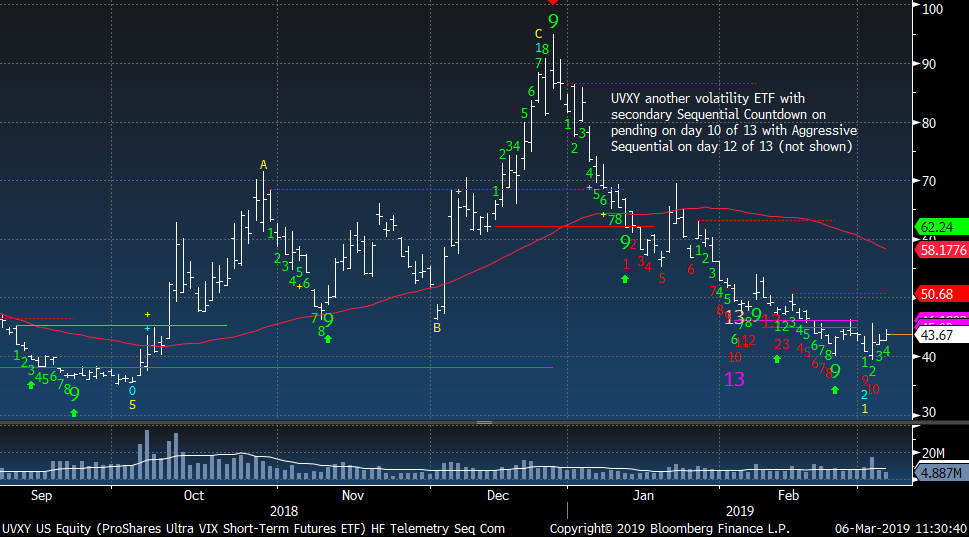Click the orange 13 countdown marker
This screenshot has height=537, width=969.
(x=734, y=318)
